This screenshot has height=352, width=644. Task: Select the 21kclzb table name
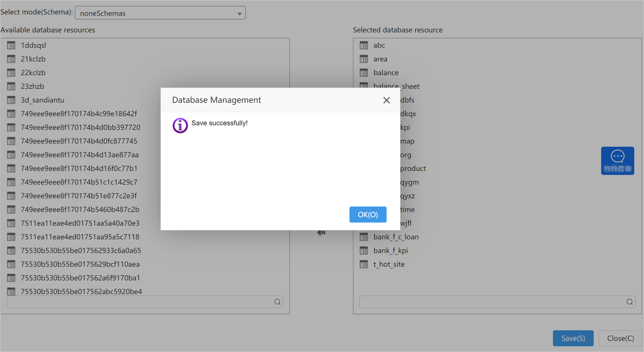pos(33,59)
